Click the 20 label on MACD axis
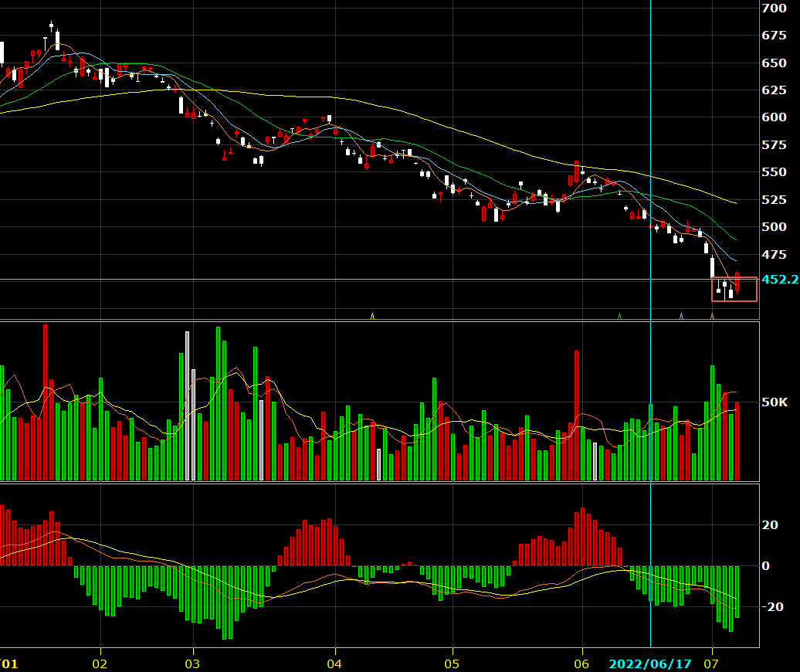This screenshot has height=672, width=800. click(x=770, y=524)
